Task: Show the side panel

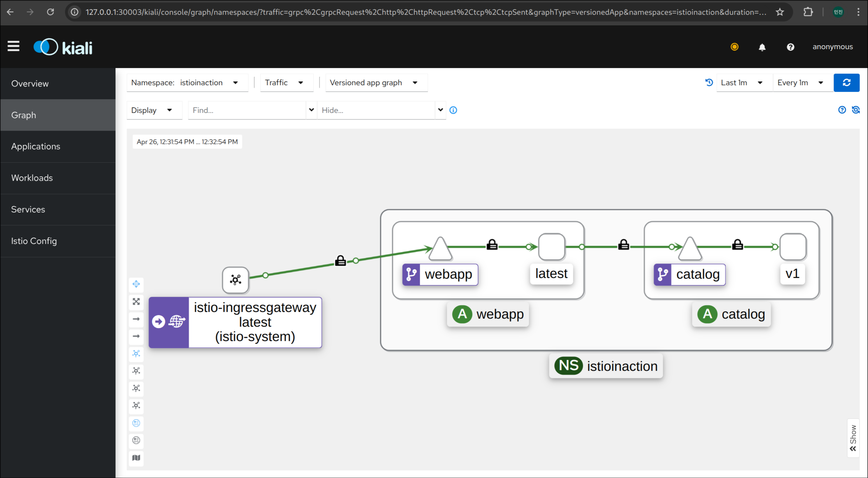Action: click(x=853, y=438)
